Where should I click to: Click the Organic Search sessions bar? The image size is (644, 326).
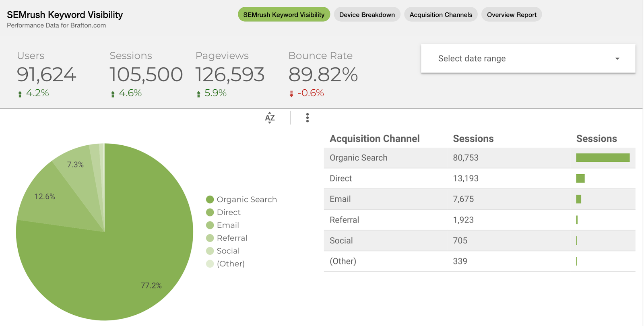pos(603,158)
